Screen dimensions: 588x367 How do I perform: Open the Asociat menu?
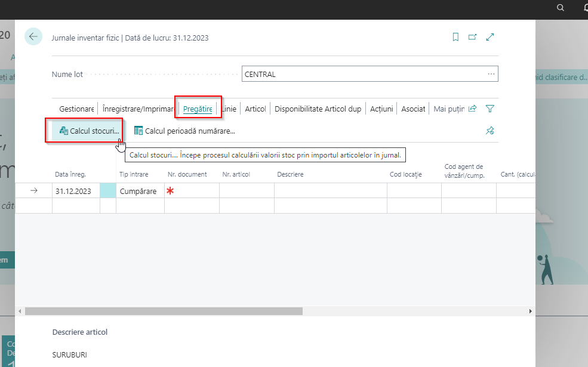tap(413, 109)
